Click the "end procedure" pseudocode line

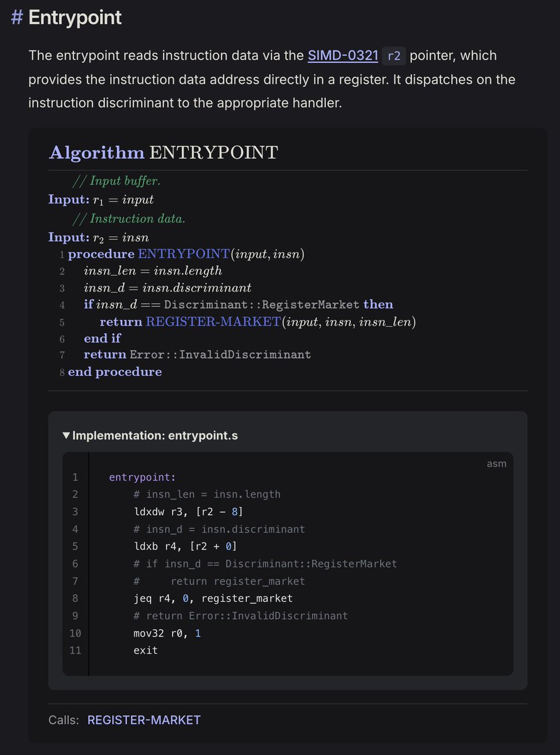click(x=115, y=372)
